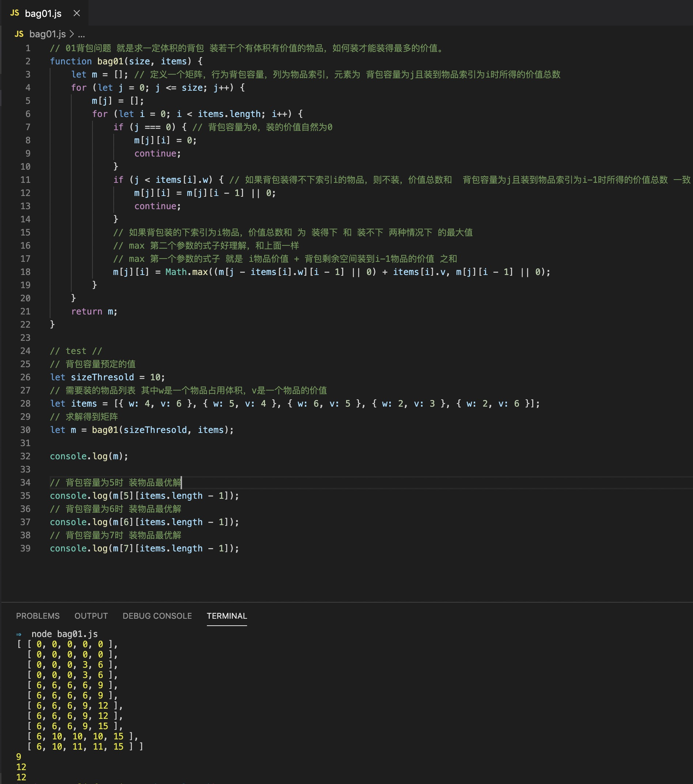This screenshot has width=693, height=784.
Task: Click bag01.js in the breadcrumb path
Action: 48,34
